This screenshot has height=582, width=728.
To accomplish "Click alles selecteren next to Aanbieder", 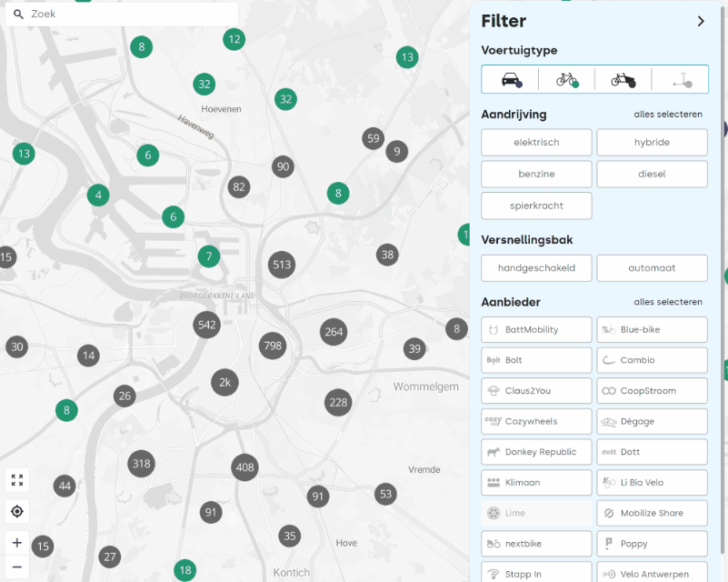I will click(x=668, y=302).
